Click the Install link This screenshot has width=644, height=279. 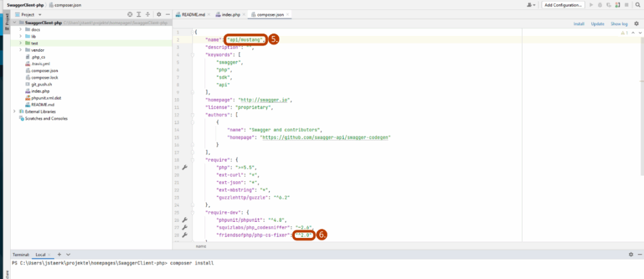[579, 24]
